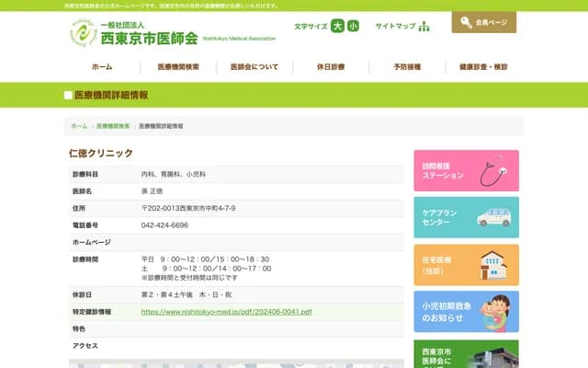The image size is (588, 368).
Task: Click ホーム breadcrumb link
Action: click(79, 126)
